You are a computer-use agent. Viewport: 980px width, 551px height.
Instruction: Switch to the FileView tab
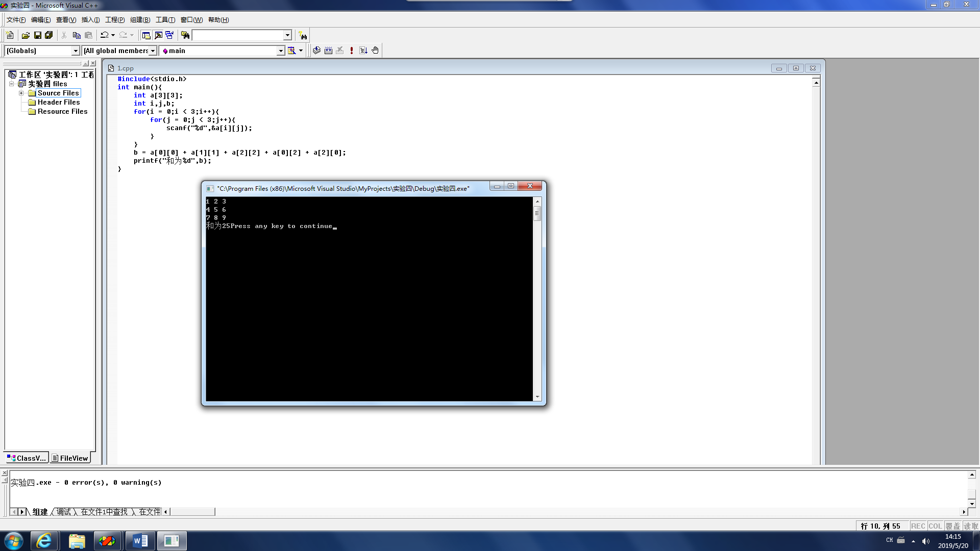(x=70, y=458)
